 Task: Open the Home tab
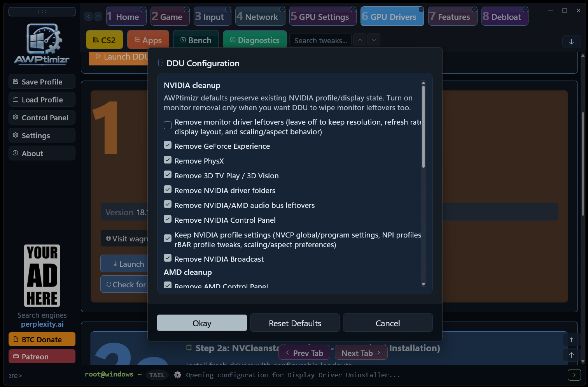126,17
